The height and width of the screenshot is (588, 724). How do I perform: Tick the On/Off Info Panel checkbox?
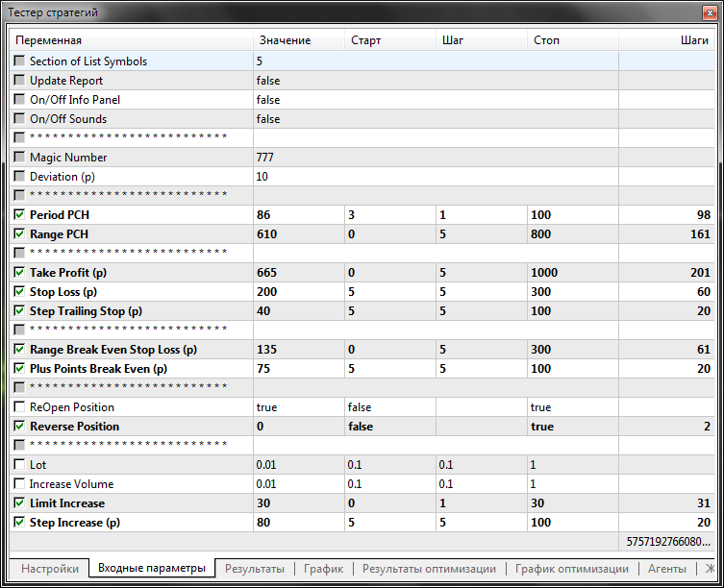click(19, 100)
